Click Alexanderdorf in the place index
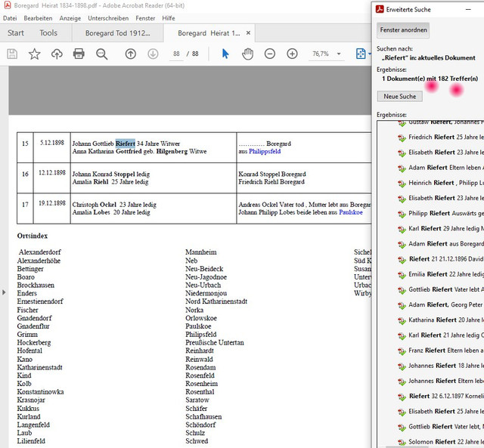This screenshot has width=484, height=448. tap(40, 252)
